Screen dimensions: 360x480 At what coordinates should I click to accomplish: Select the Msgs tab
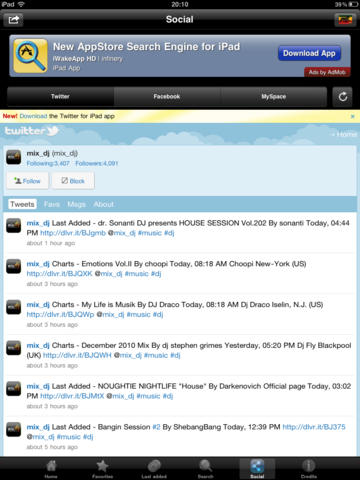[x=76, y=204]
